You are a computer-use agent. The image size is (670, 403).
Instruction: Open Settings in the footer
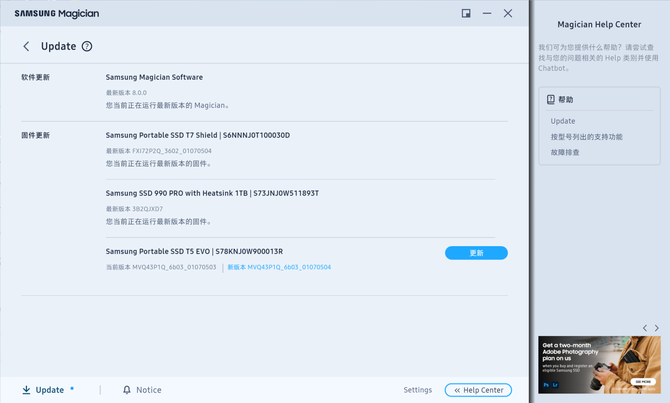coord(417,390)
